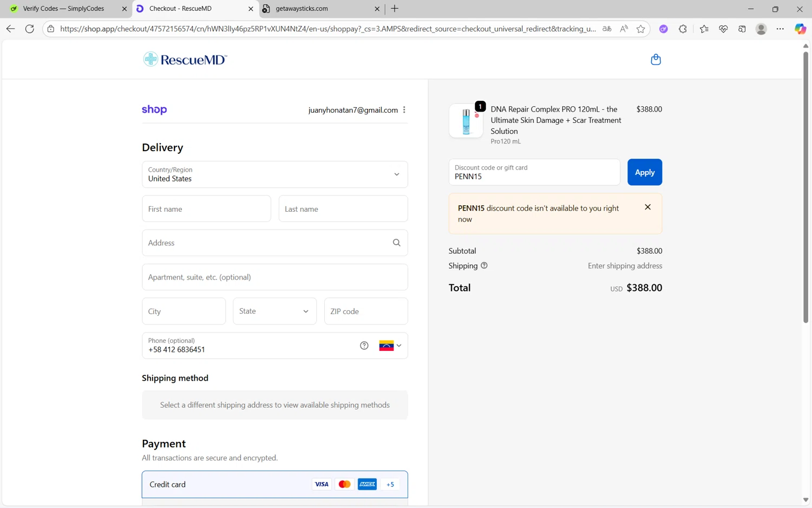The height and width of the screenshot is (508, 812).
Task: Click the DNA Repair Complex PRO product title
Action: point(556,120)
